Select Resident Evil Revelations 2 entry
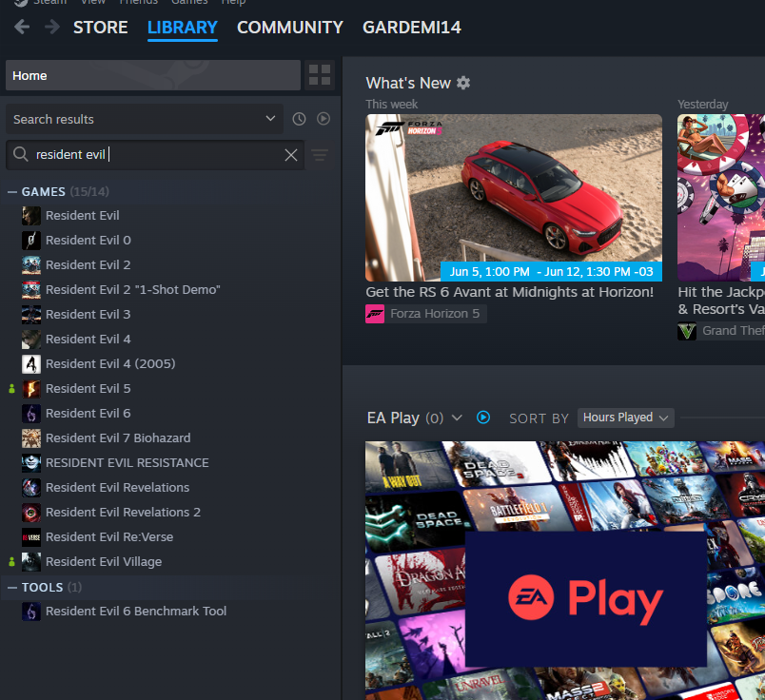The width and height of the screenshot is (765, 700). pyautogui.click(x=123, y=513)
